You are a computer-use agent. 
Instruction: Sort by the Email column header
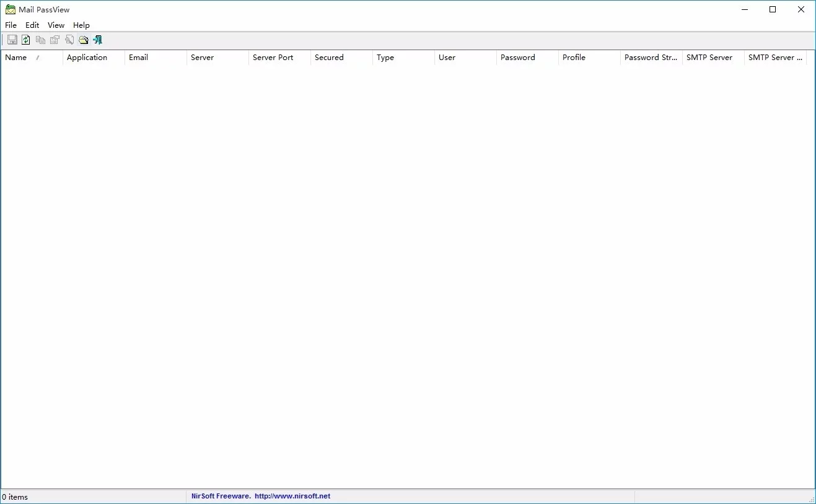(x=138, y=57)
